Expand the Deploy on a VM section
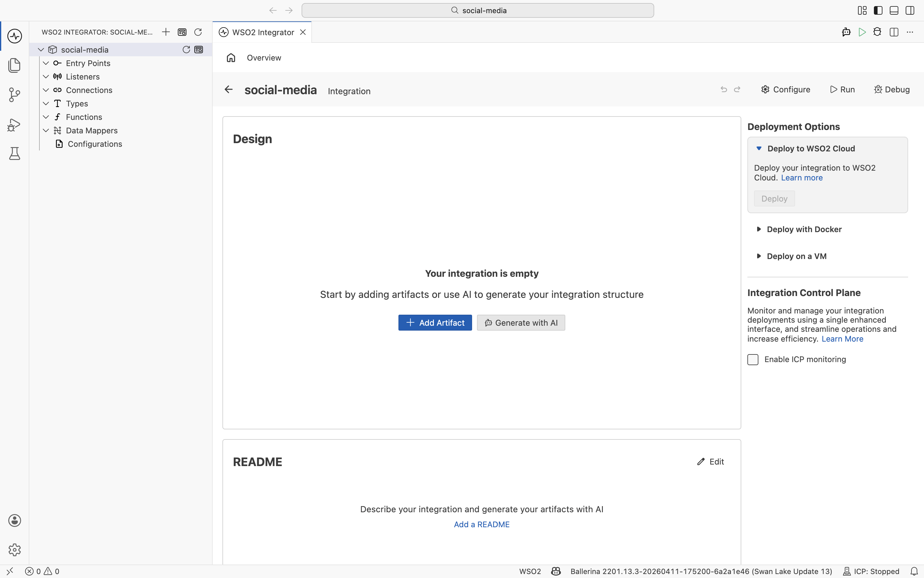 791,256
